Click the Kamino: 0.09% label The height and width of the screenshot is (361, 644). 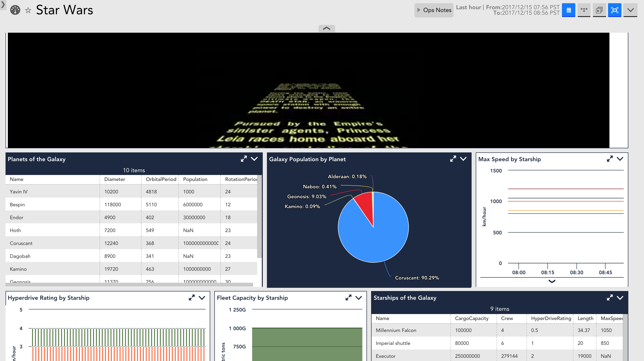[302, 207]
